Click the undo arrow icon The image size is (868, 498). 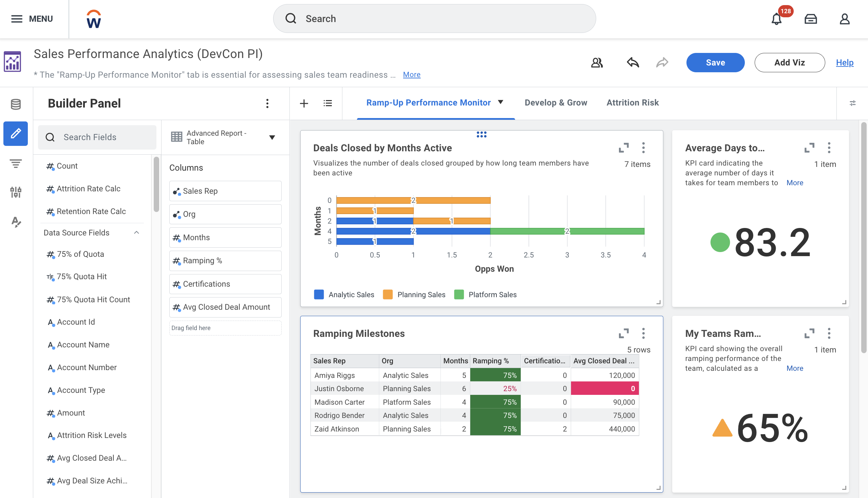(633, 63)
